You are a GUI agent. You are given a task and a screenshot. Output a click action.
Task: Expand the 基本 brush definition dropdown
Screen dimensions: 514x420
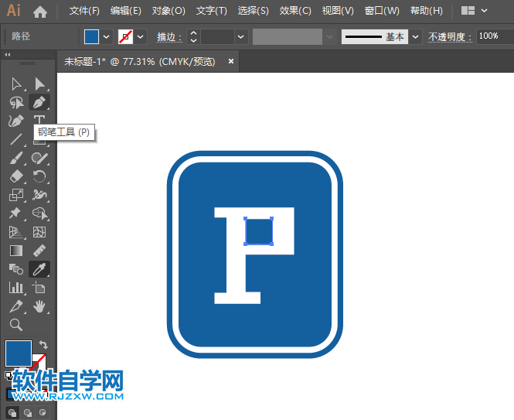[x=416, y=36]
